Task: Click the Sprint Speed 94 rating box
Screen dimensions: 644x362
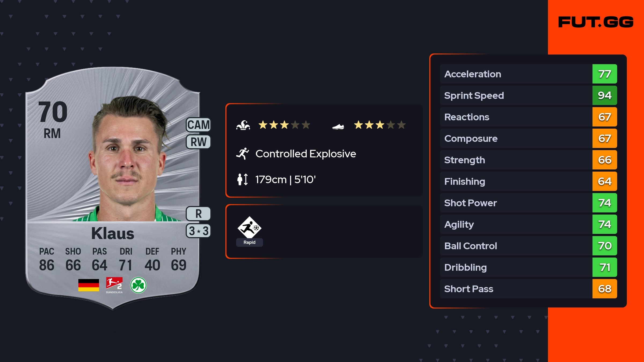Action: click(x=605, y=96)
